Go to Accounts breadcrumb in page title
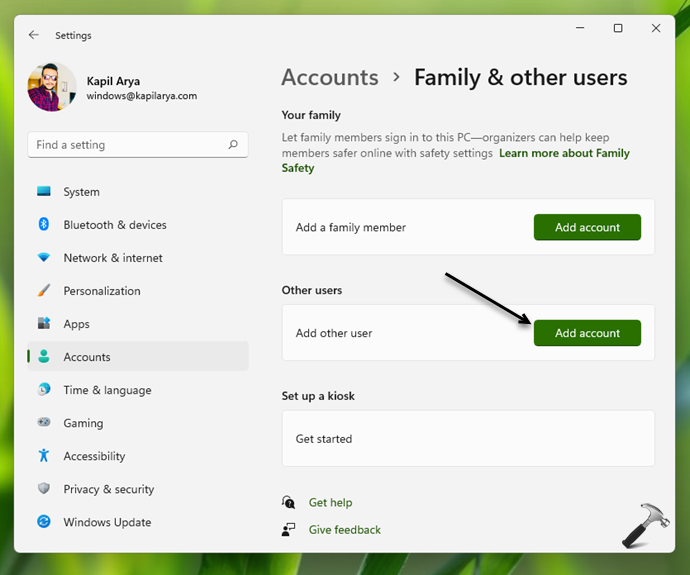The width and height of the screenshot is (690, 575). pos(330,77)
